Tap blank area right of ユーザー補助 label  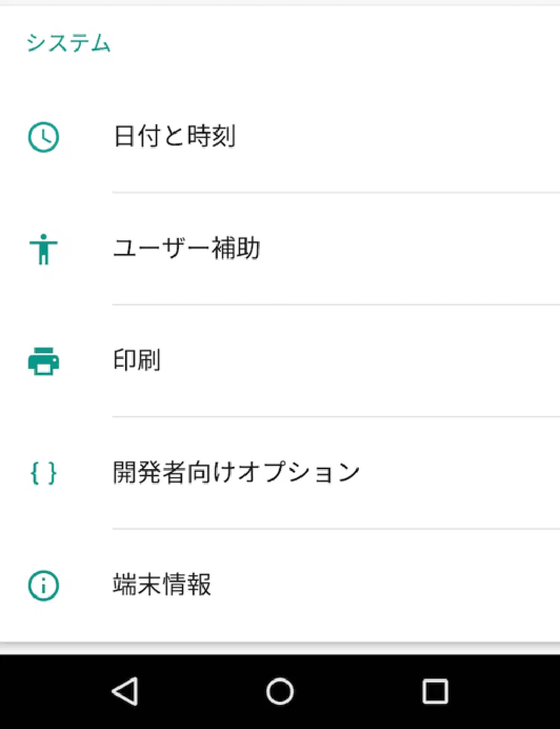pyautogui.click(x=410, y=248)
